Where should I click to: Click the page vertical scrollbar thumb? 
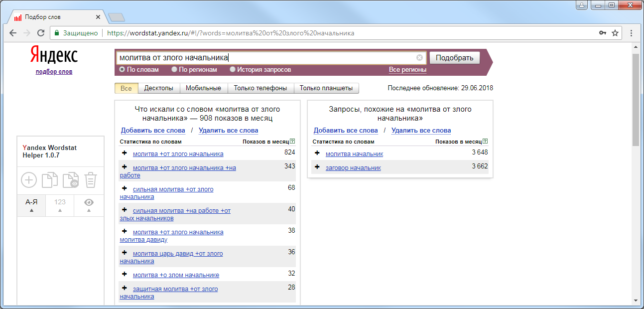[x=635, y=100]
